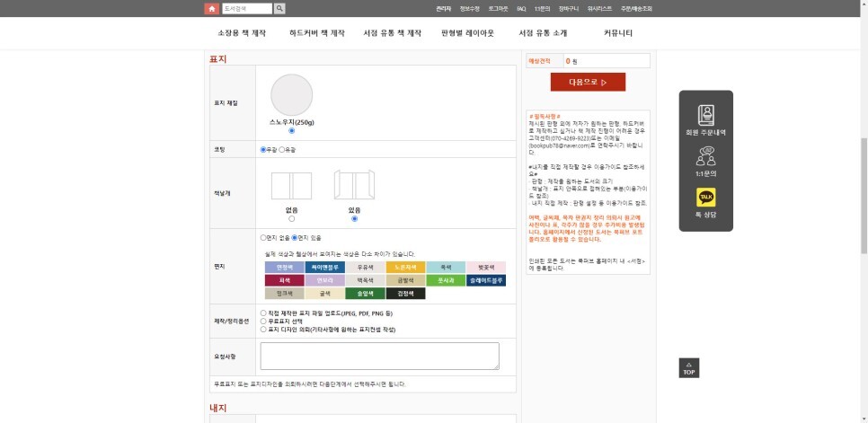868x423 pixels.
Task: Choose 유광 coating option
Action: (282, 150)
